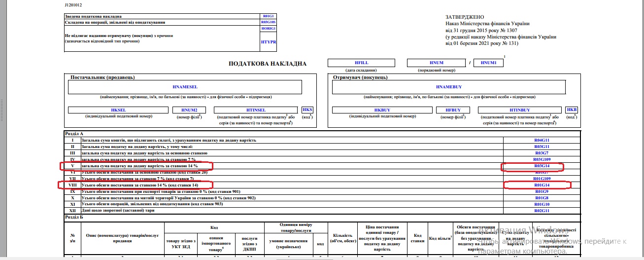Viewport: 644px width, 260px height.
Task: Click the HFILL date field
Action: tap(361, 63)
